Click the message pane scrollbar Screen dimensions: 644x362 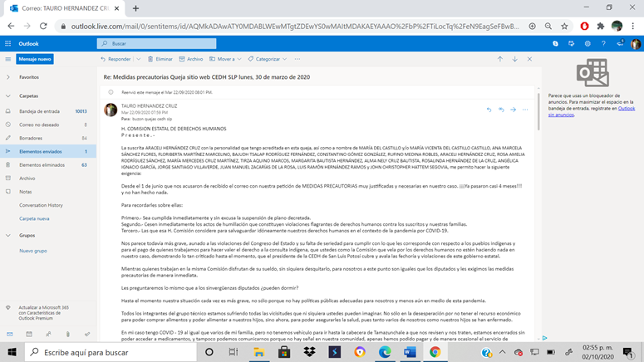click(538, 111)
